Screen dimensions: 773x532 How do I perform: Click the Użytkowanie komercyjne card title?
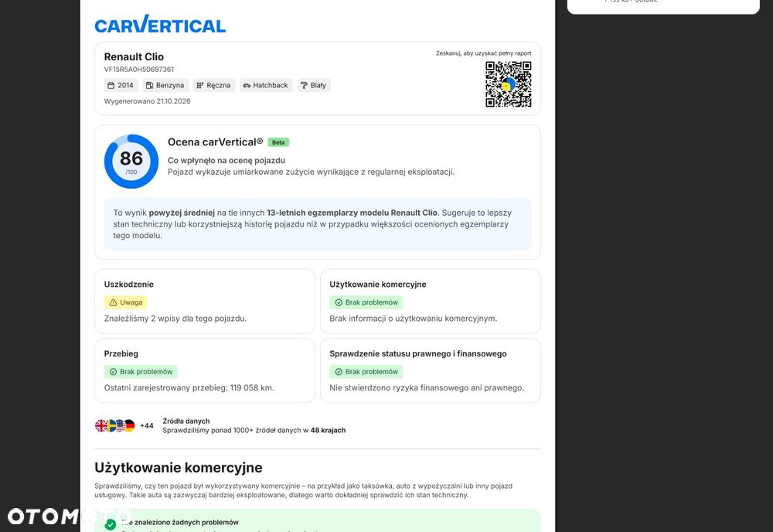point(378,285)
